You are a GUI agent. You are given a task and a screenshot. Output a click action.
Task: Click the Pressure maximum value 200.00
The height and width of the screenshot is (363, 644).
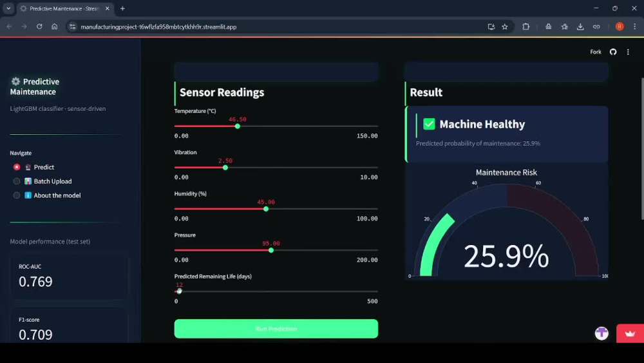coord(367,260)
